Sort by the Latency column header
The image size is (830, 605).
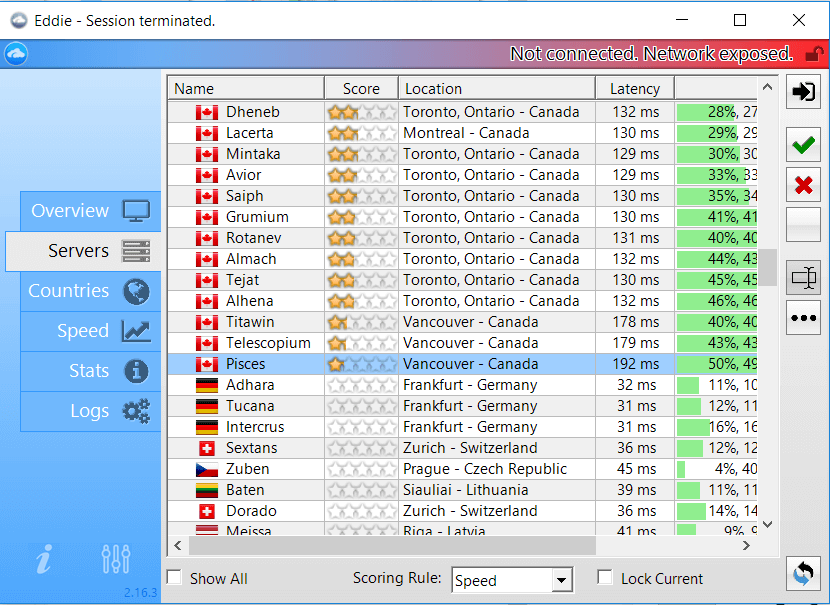point(635,88)
